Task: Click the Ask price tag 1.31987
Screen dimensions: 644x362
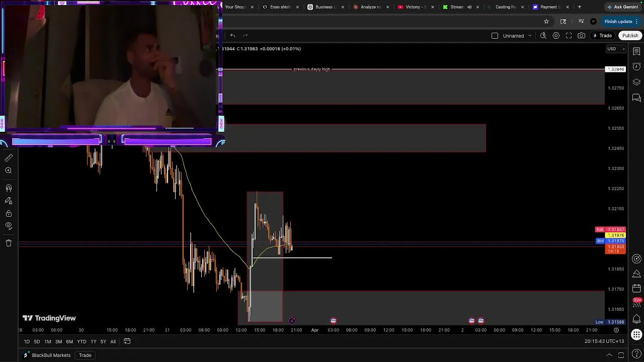Action: [x=610, y=230]
